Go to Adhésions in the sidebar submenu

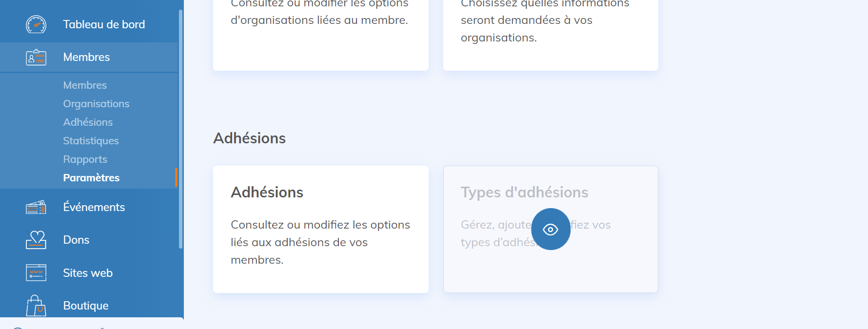[x=88, y=122]
